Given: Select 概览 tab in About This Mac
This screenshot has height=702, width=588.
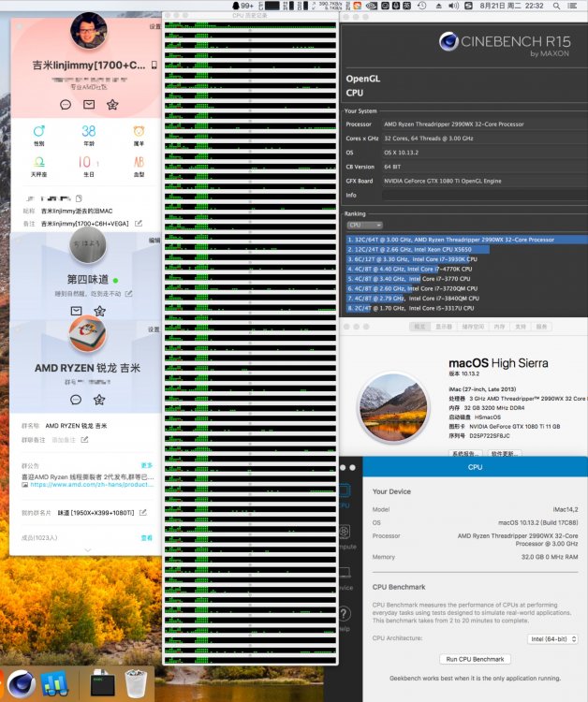Looking at the screenshot, I should 420,327.
